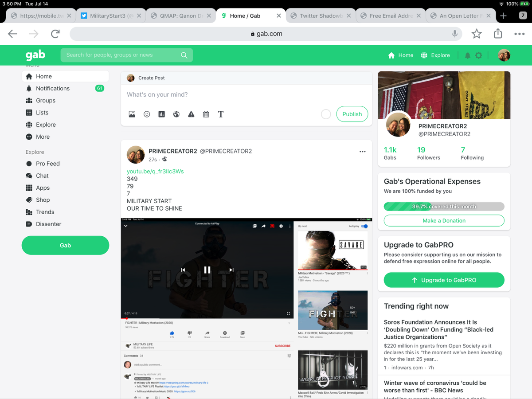This screenshot has height=399, width=532.
Task: Open Lists in sidebar
Action: point(65,113)
